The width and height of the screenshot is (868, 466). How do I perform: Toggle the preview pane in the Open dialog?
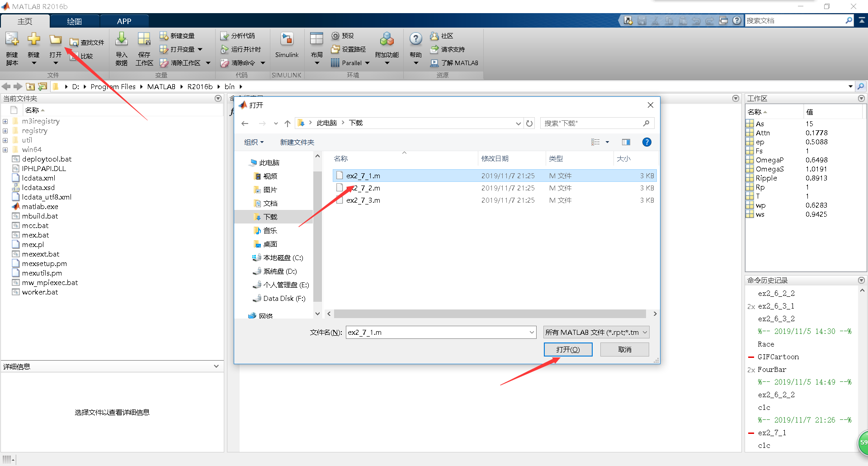[x=626, y=142]
